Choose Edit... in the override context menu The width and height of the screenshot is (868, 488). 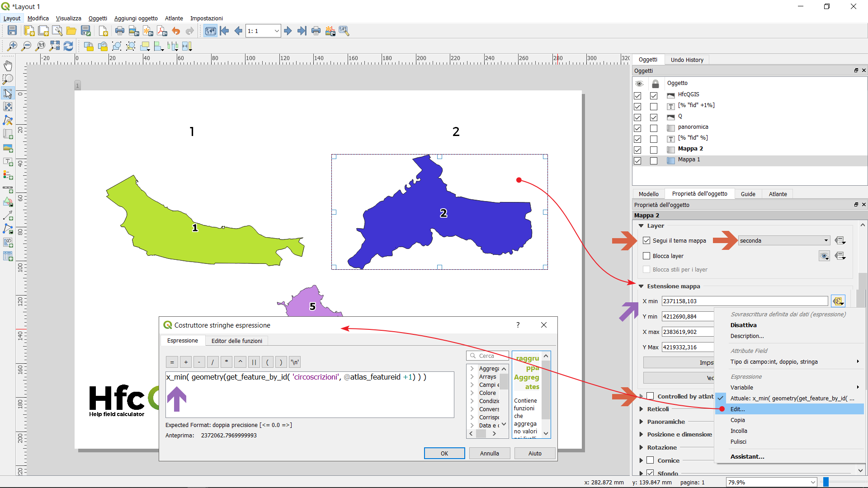coord(738,409)
